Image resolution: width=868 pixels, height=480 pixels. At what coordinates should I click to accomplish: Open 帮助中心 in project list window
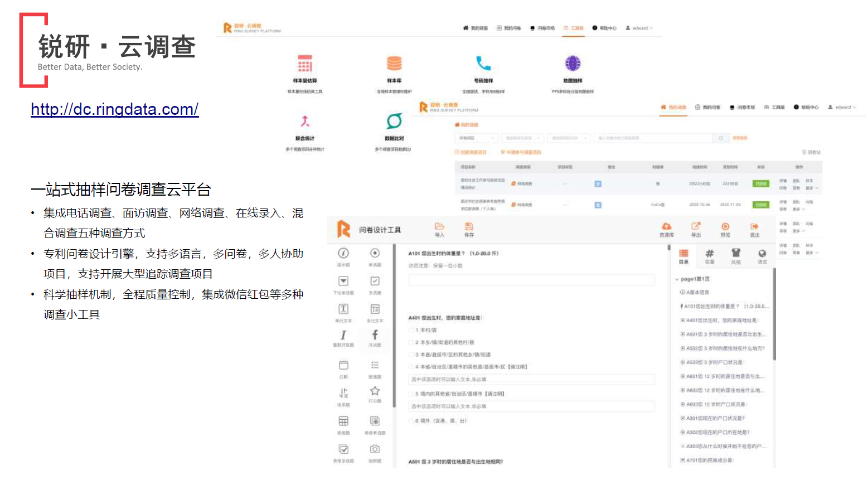tap(806, 107)
